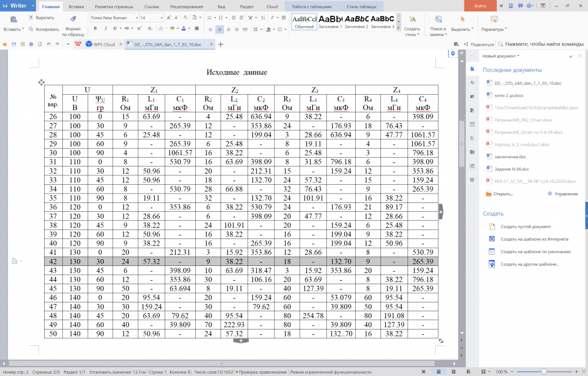Screen dimensions: 588x376
Task: Click the zoom slider in status bar
Action: [x=547, y=372]
